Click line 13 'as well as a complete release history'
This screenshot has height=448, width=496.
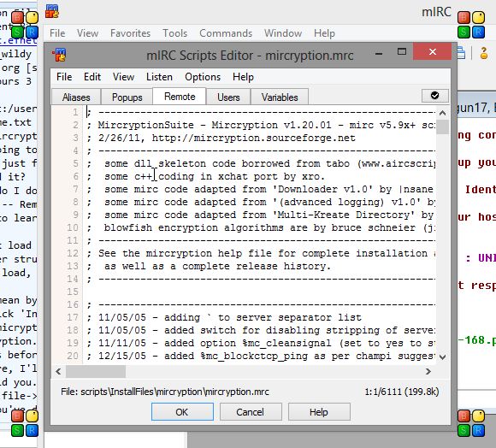pyautogui.click(x=217, y=267)
